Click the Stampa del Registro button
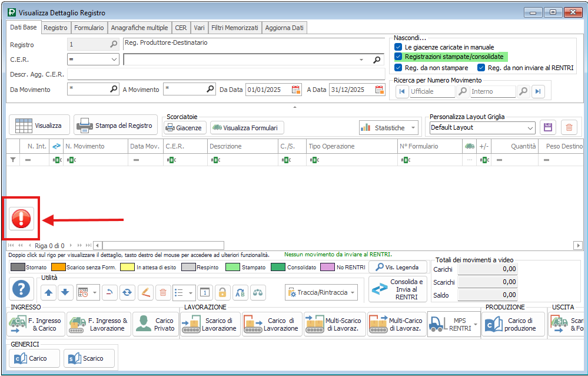588x376 pixels. pos(116,126)
